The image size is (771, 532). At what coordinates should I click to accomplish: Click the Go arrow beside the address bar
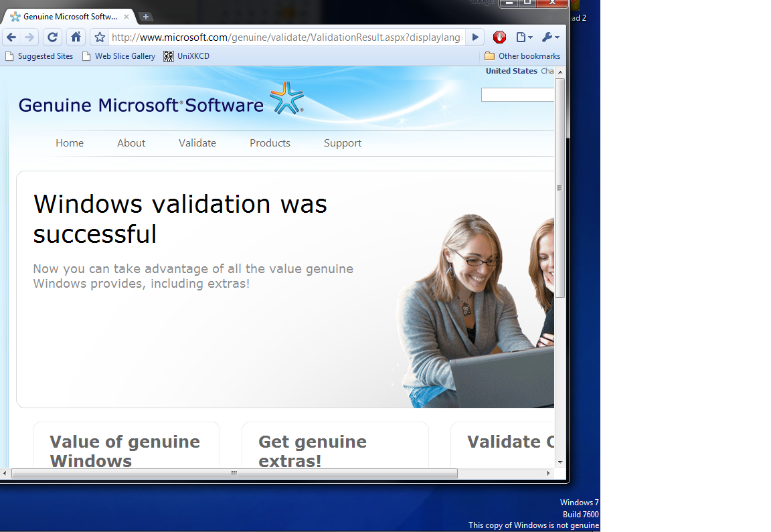click(x=475, y=37)
